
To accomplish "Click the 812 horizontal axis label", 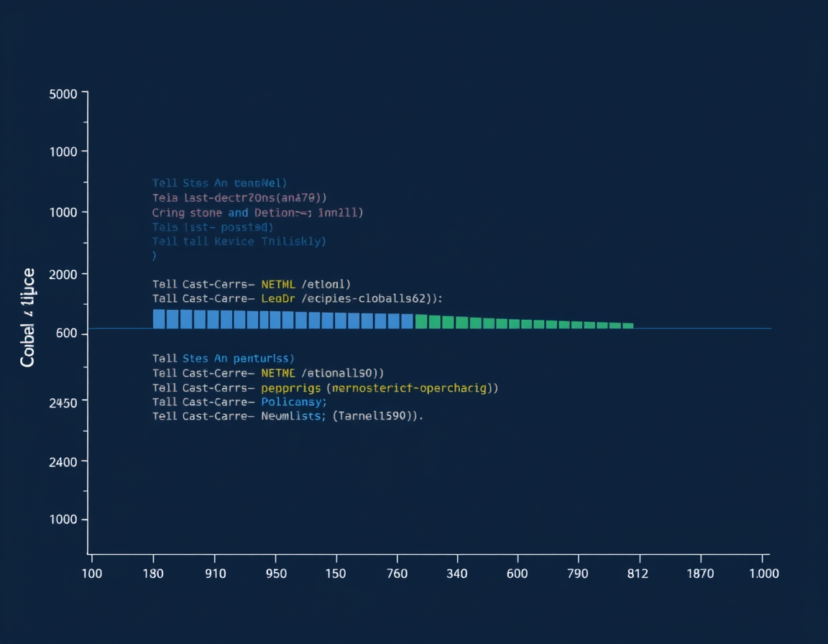I will [x=638, y=574].
